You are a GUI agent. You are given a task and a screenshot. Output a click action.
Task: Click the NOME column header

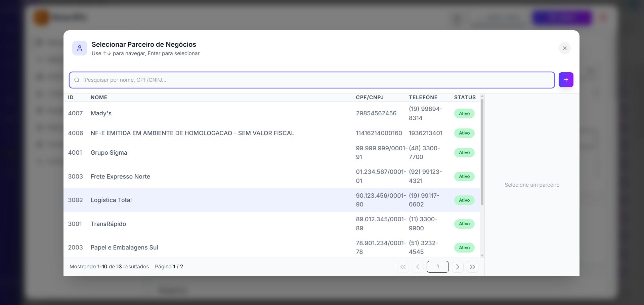pos(99,98)
